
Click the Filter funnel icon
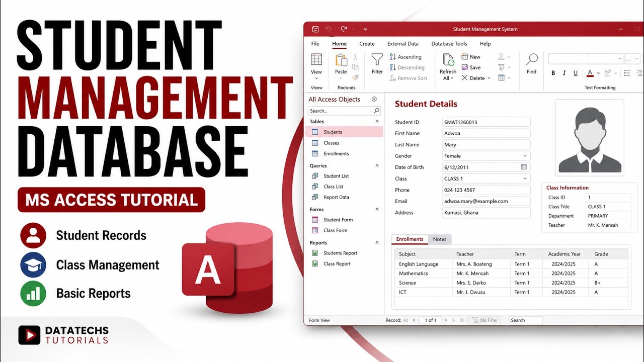tap(377, 60)
